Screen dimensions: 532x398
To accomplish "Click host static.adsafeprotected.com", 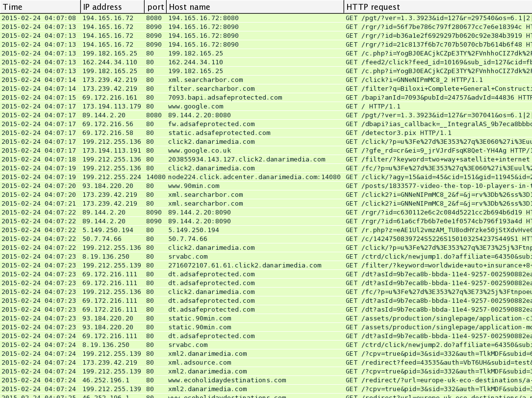I will click(x=219, y=133).
